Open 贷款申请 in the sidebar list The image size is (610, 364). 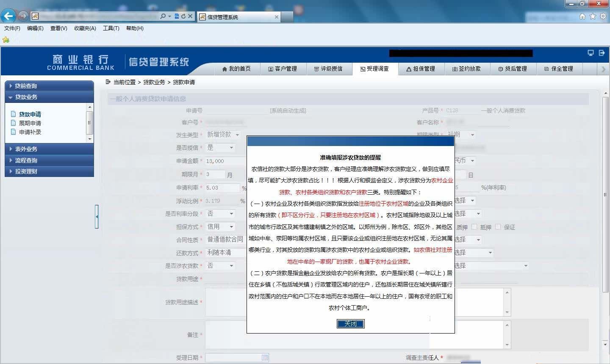point(30,114)
